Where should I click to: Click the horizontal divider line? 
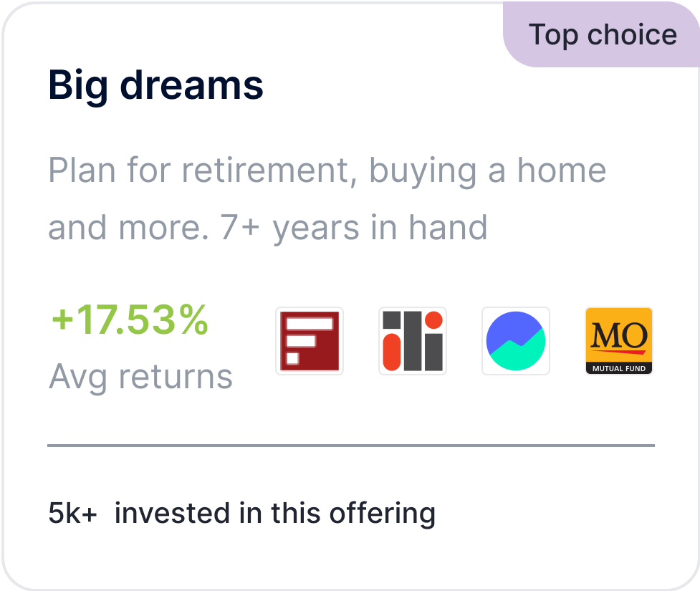[x=350, y=445]
